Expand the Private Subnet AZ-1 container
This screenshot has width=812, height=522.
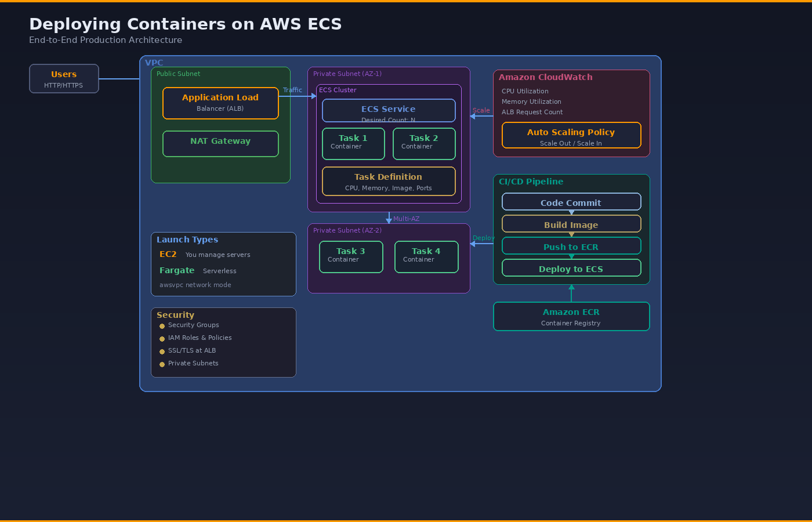click(347, 74)
